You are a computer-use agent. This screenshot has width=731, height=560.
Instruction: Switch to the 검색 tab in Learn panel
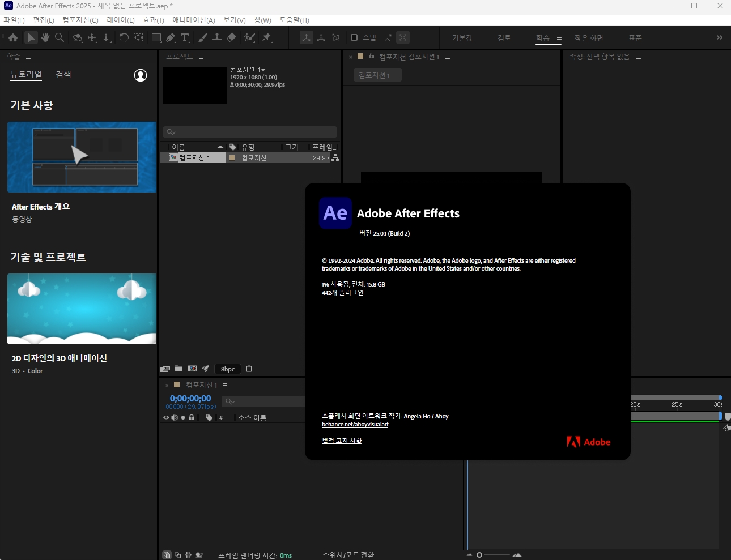(63, 74)
